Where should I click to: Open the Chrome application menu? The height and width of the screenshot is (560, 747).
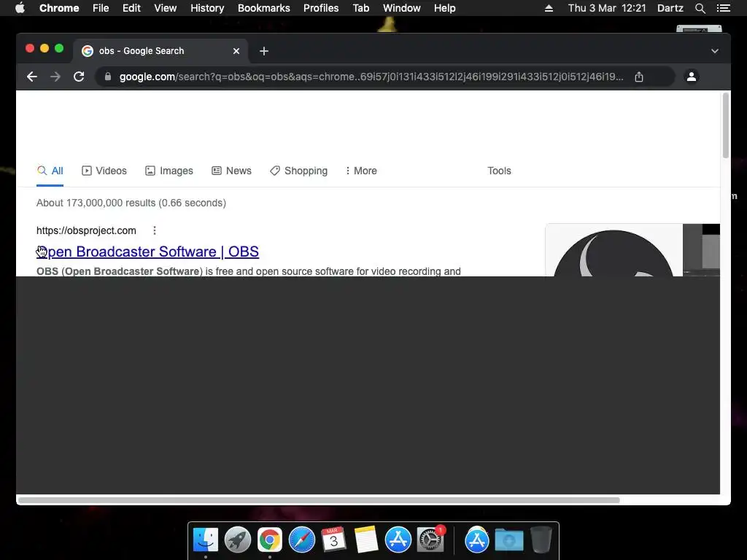coord(59,8)
